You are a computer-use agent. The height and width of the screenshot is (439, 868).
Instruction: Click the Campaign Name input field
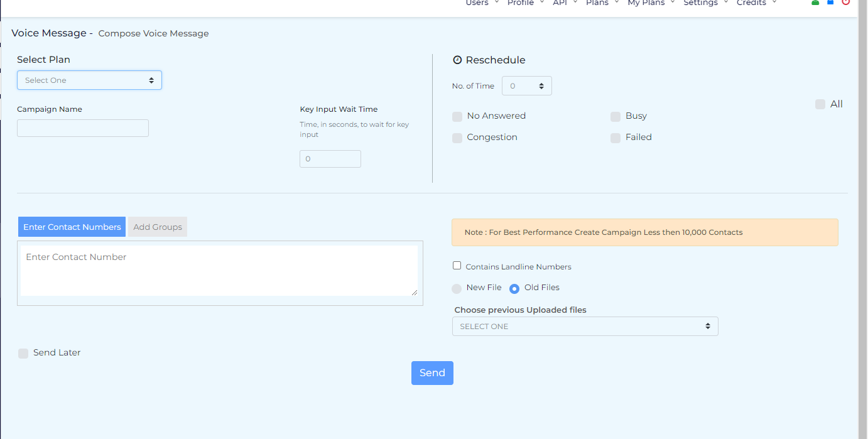tap(83, 128)
